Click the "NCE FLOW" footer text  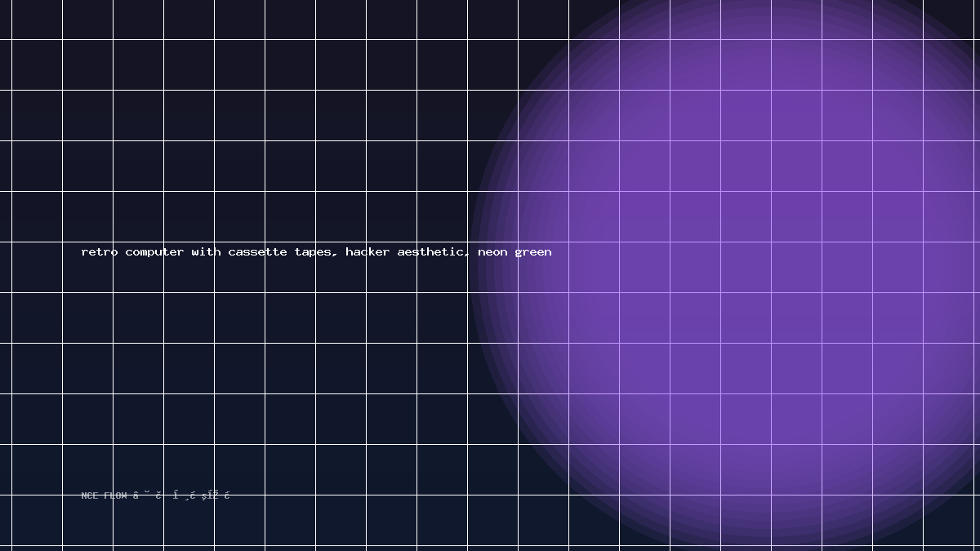105,495
